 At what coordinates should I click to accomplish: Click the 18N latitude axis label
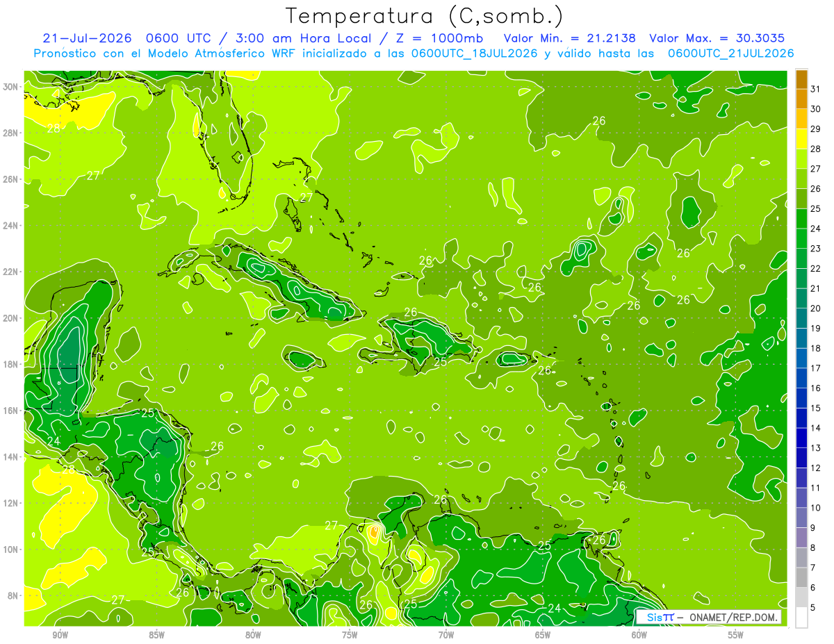pyautogui.click(x=11, y=364)
